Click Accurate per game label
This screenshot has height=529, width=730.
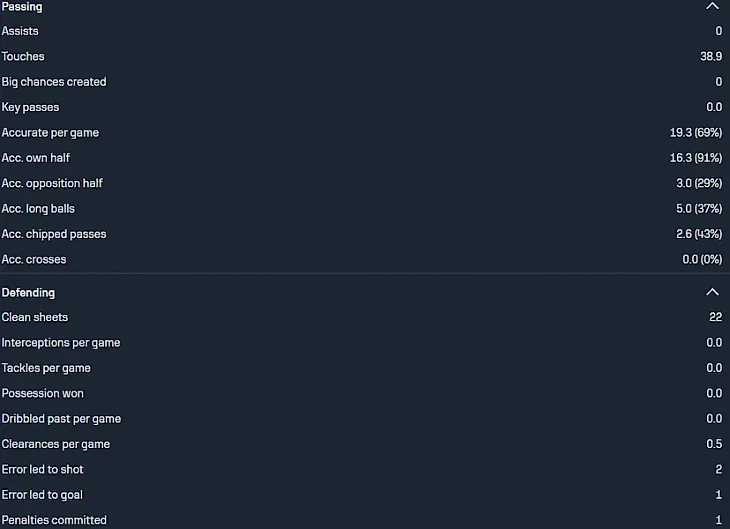pos(50,133)
